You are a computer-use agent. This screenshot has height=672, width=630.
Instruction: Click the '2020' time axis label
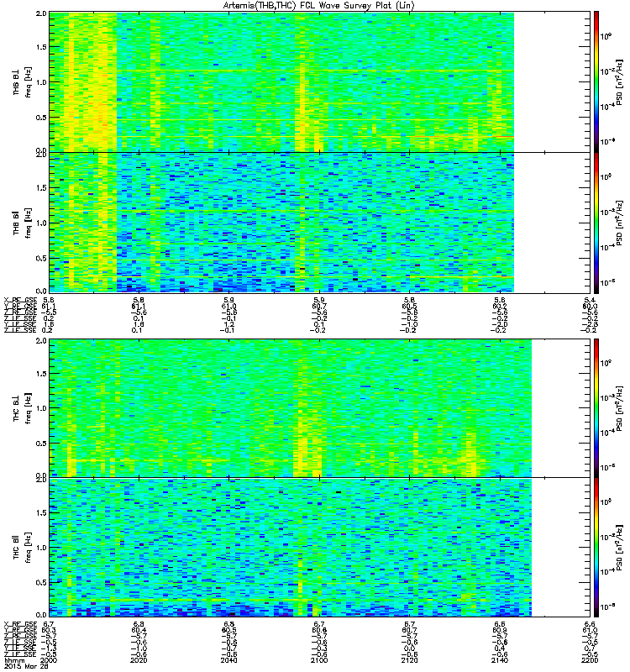tap(139, 660)
